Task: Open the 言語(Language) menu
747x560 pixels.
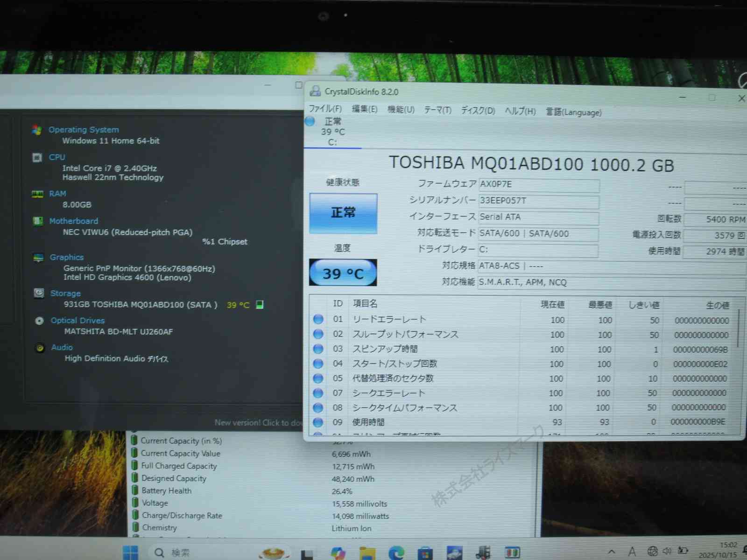Action: tap(574, 112)
